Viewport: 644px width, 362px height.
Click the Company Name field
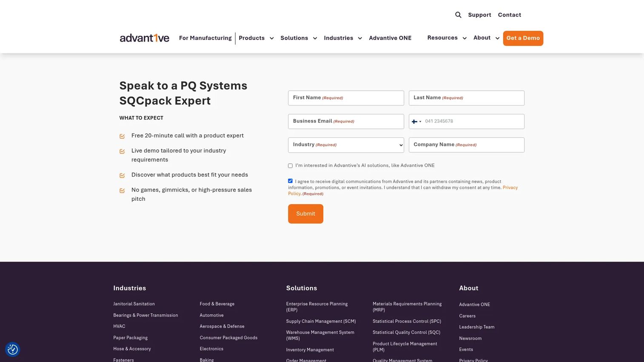(467, 145)
